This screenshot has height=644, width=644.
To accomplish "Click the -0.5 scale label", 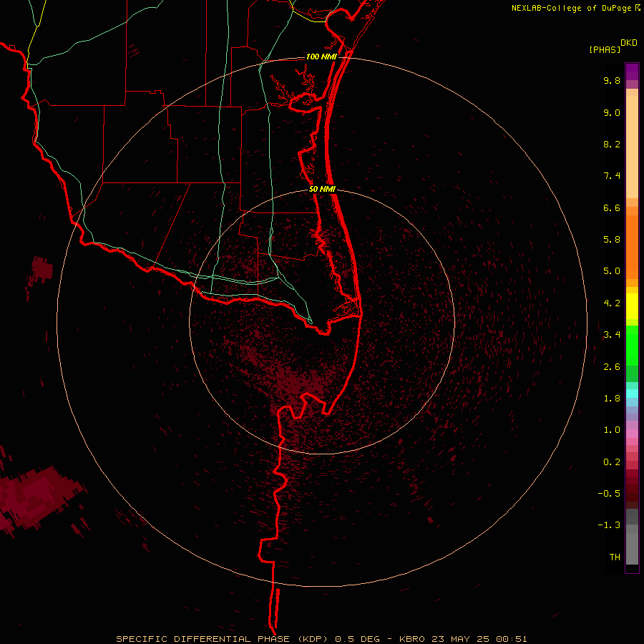I will (609, 493).
